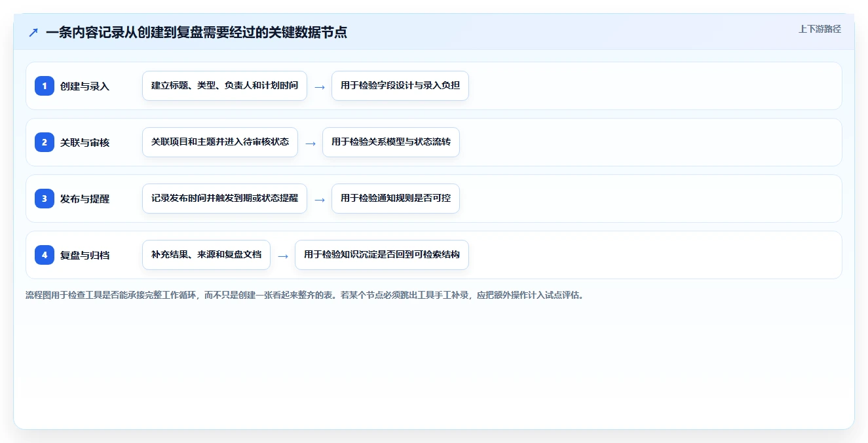The width and height of the screenshot is (868, 443).
Task: Click the '上下游路径' label at top right
Action: (820, 29)
